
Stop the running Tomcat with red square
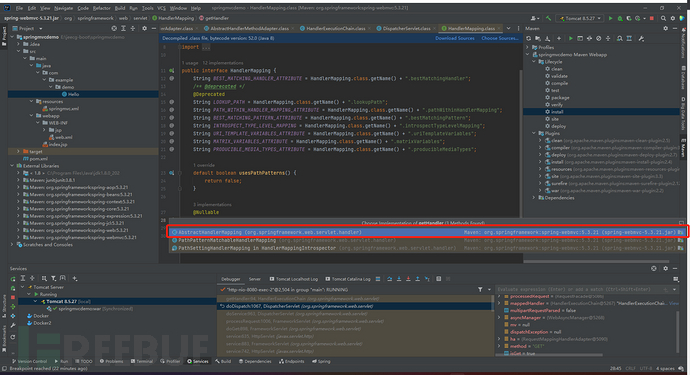tap(652, 18)
